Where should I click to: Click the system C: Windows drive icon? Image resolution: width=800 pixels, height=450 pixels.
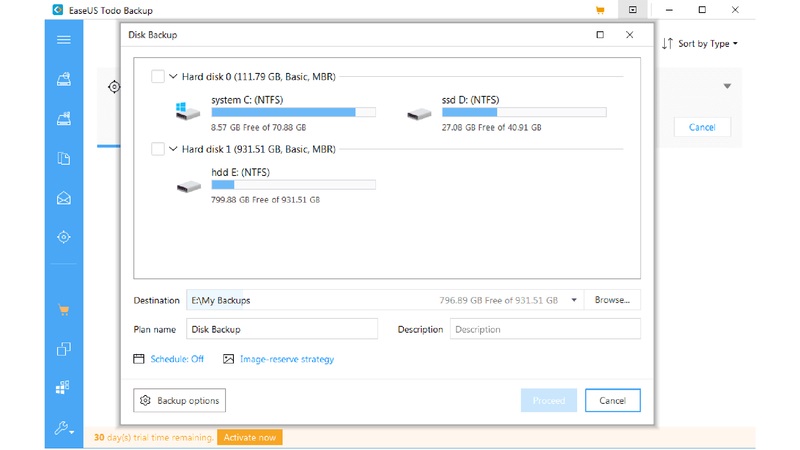click(x=187, y=111)
